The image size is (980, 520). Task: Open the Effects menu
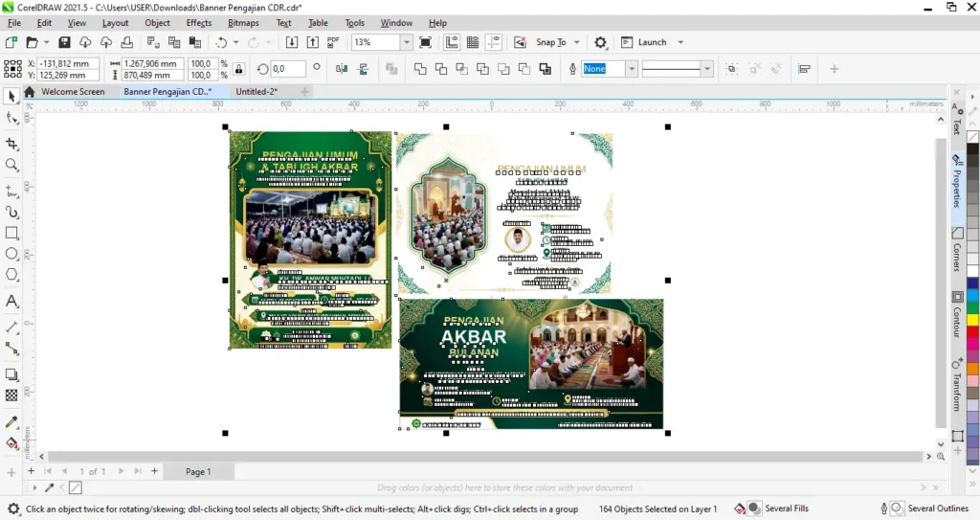point(199,23)
